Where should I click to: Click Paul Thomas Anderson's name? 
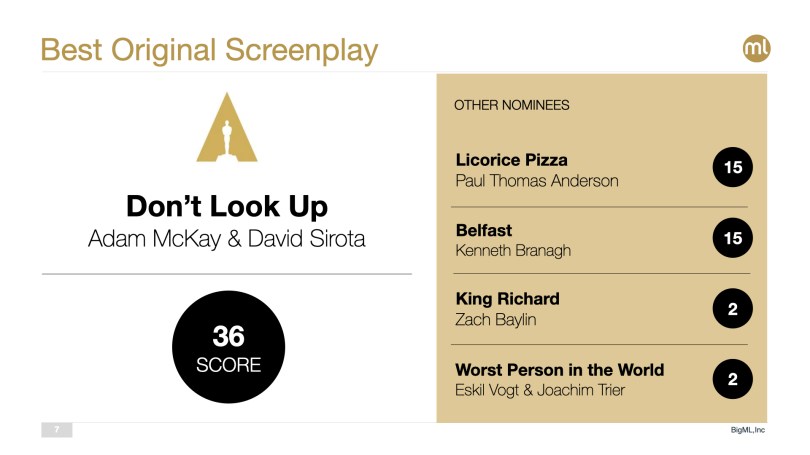tap(536, 181)
